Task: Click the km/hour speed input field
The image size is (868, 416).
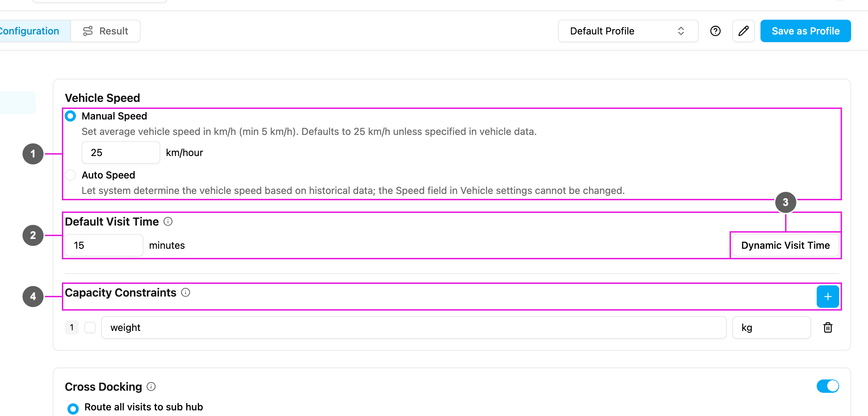Action: 121,152
